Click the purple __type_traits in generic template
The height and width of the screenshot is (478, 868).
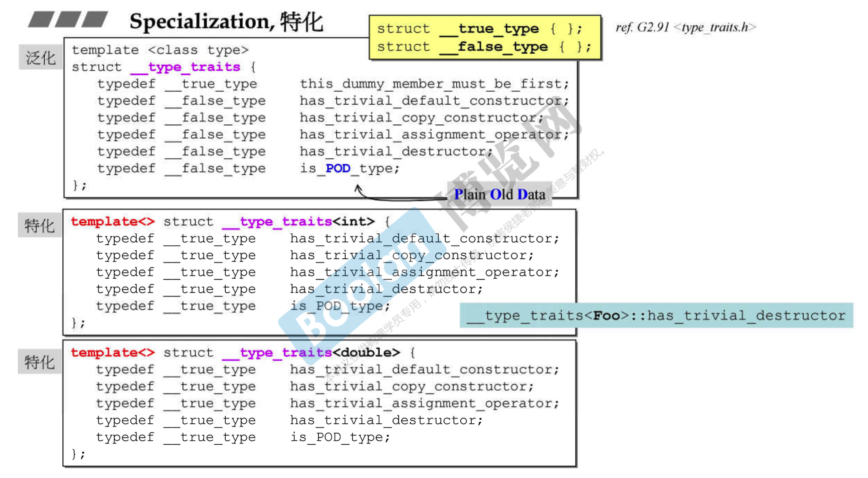click(186, 67)
